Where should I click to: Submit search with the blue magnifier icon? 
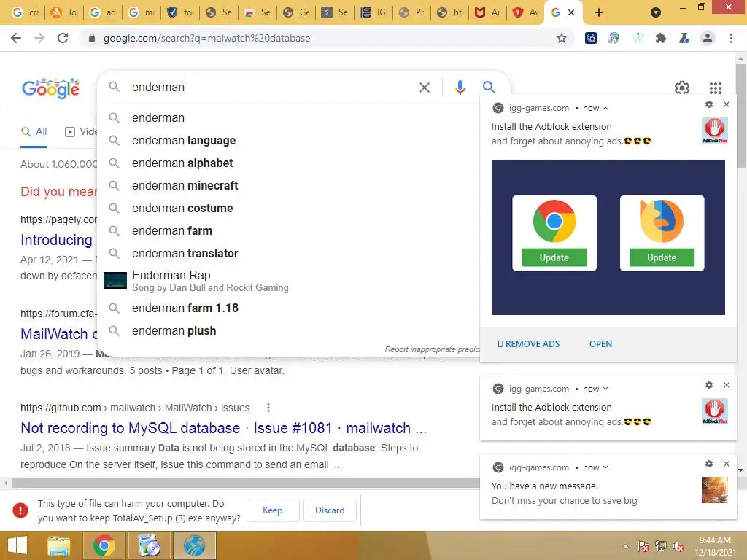point(489,87)
